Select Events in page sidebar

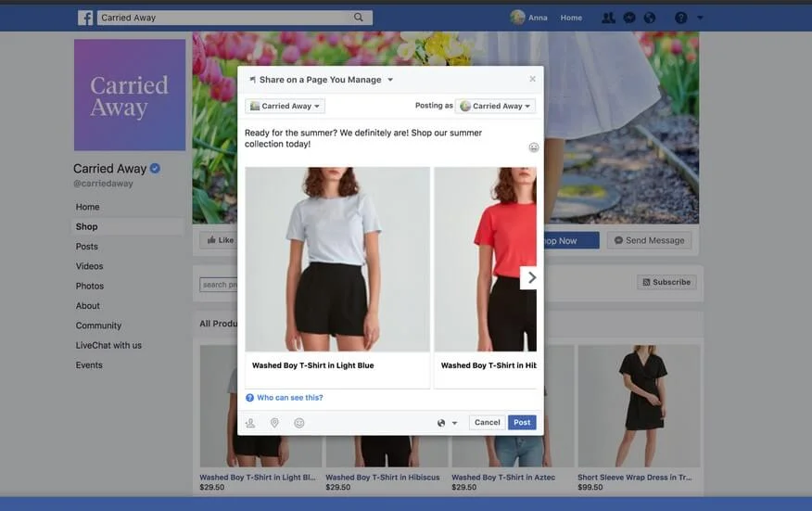[x=89, y=364]
